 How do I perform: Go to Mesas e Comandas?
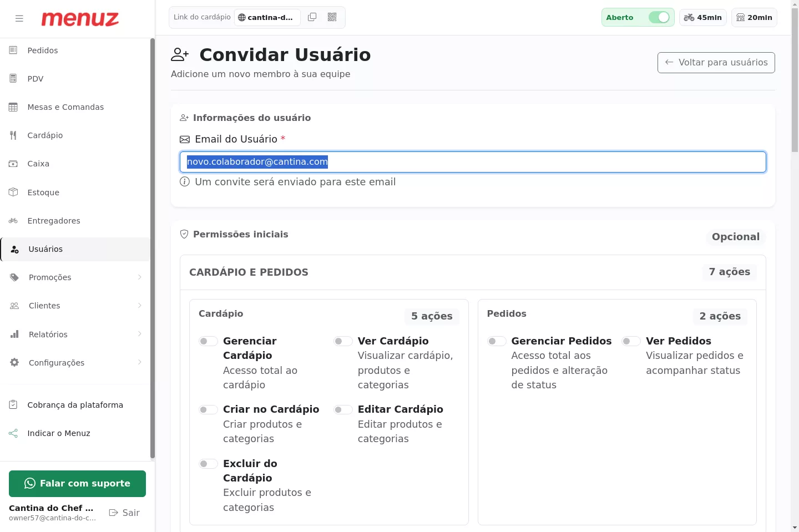pos(75,107)
